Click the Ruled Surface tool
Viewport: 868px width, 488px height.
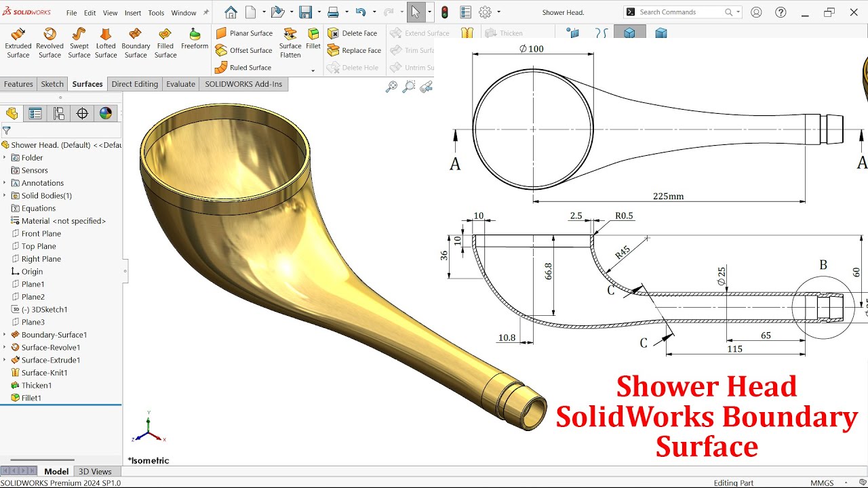click(x=243, y=68)
